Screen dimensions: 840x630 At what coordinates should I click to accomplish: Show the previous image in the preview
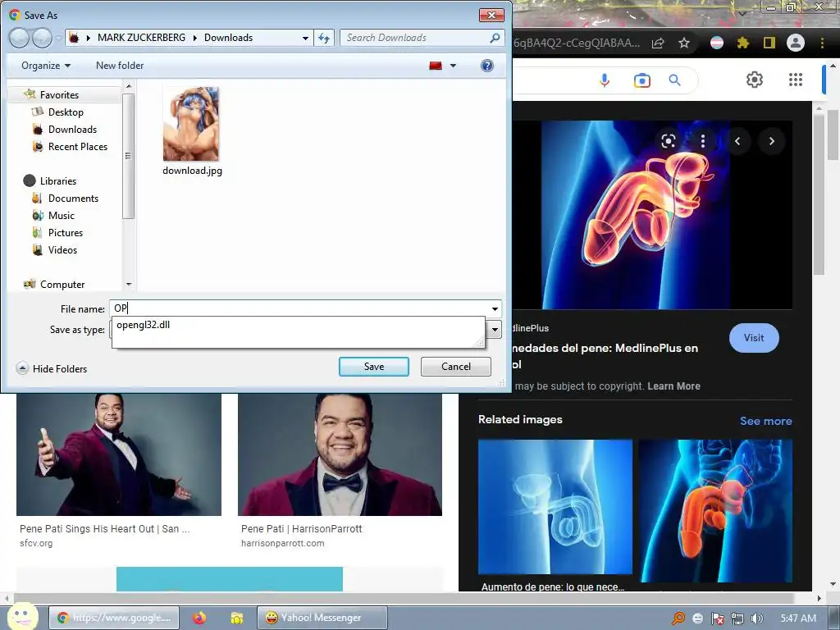click(x=737, y=141)
